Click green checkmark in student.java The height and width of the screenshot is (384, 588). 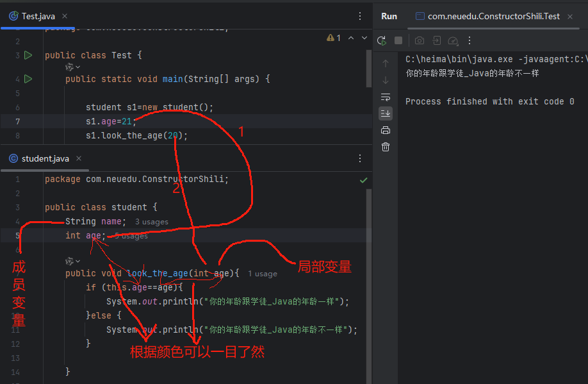pyautogui.click(x=363, y=180)
